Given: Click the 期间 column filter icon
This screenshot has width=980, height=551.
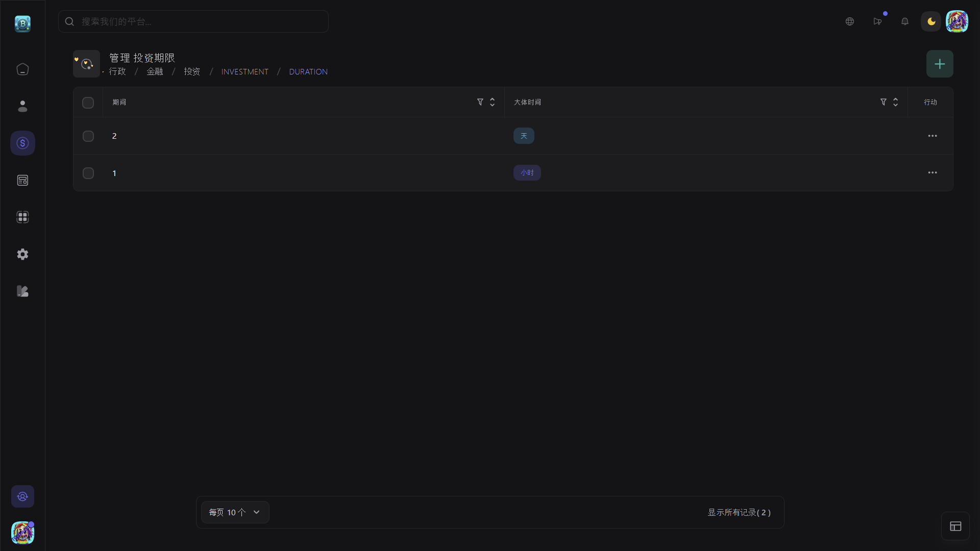Looking at the screenshot, I should 480,102.
